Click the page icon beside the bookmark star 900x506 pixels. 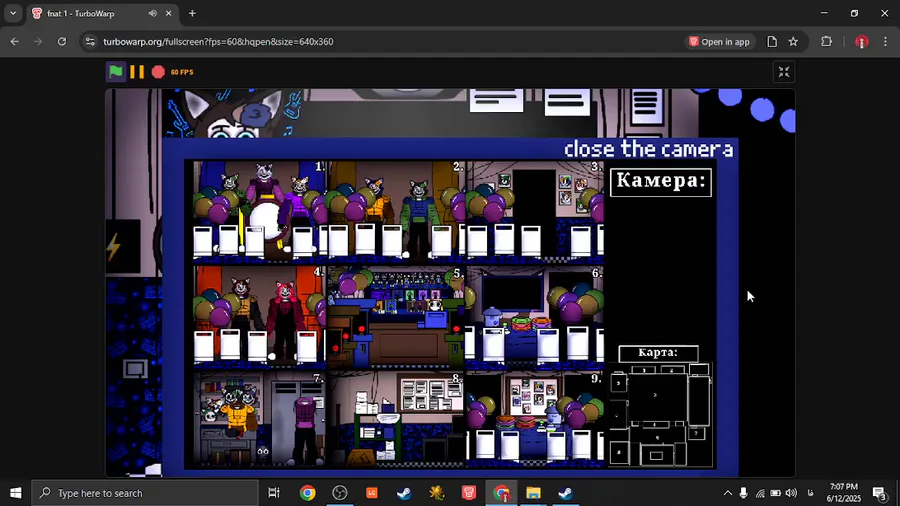coord(772,41)
